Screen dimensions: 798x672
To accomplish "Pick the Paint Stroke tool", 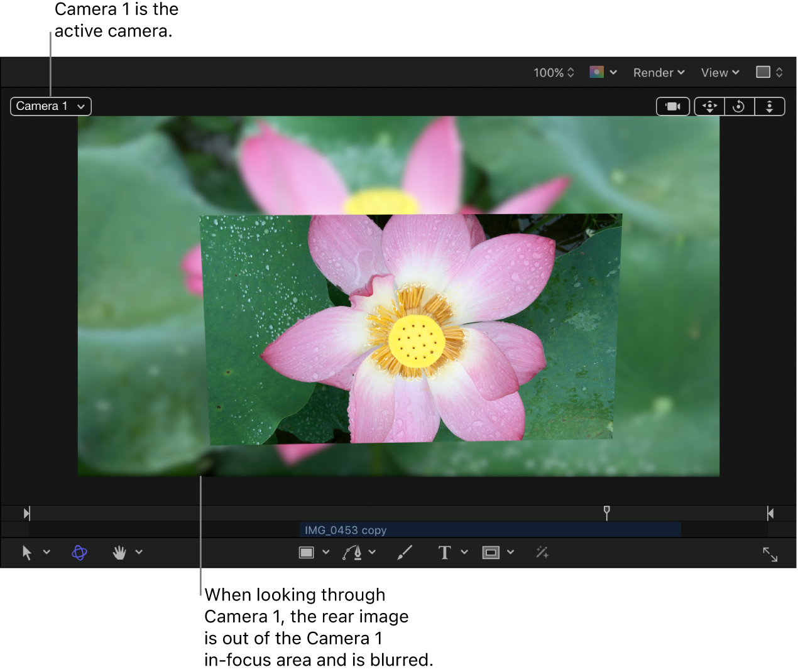I will [404, 553].
